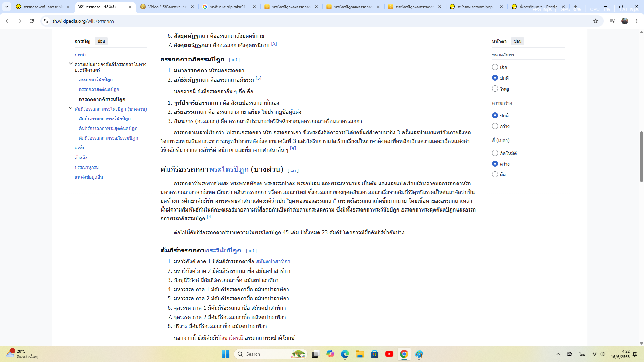The height and width of the screenshot is (362, 644).
Task: Open the สมันตปาสาทิกา link
Action: [x=273, y=262]
